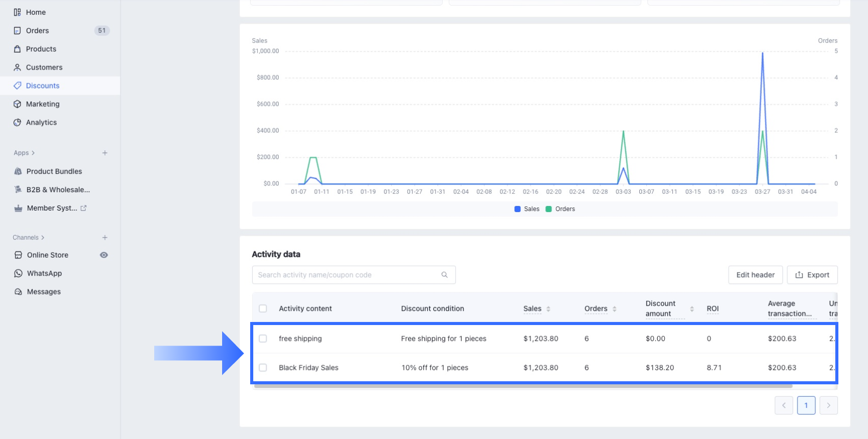Toggle Online Store eye visibility icon
This screenshot has height=439, width=868.
tap(104, 255)
